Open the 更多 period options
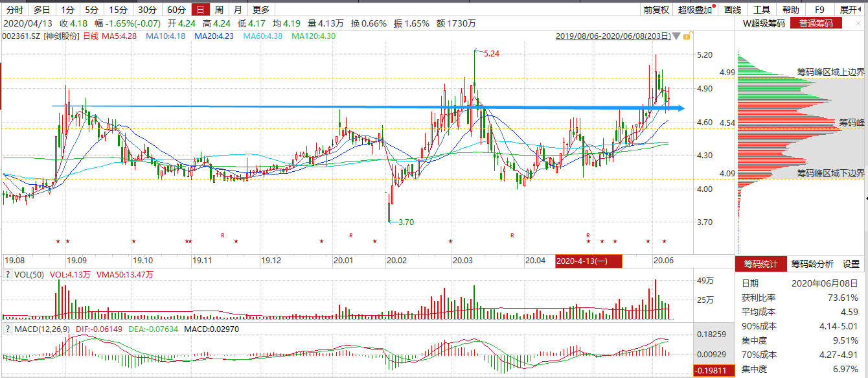Screen dimensions: 868x378 (261, 10)
